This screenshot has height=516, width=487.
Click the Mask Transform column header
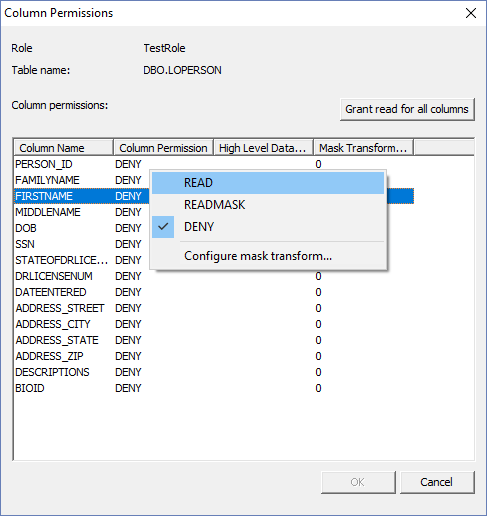pos(363,148)
